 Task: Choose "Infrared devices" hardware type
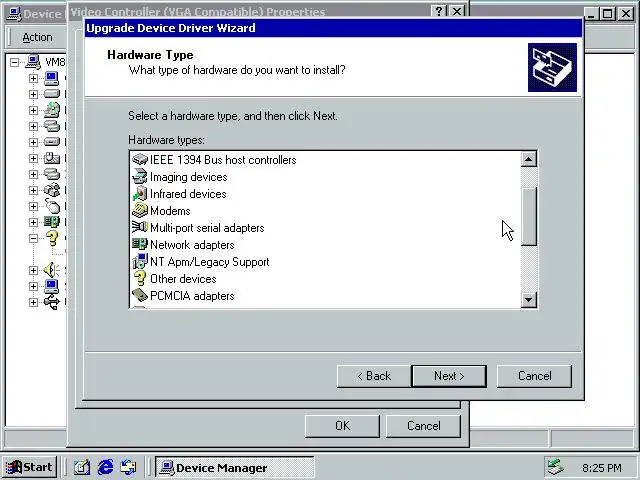tap(188, 194)
